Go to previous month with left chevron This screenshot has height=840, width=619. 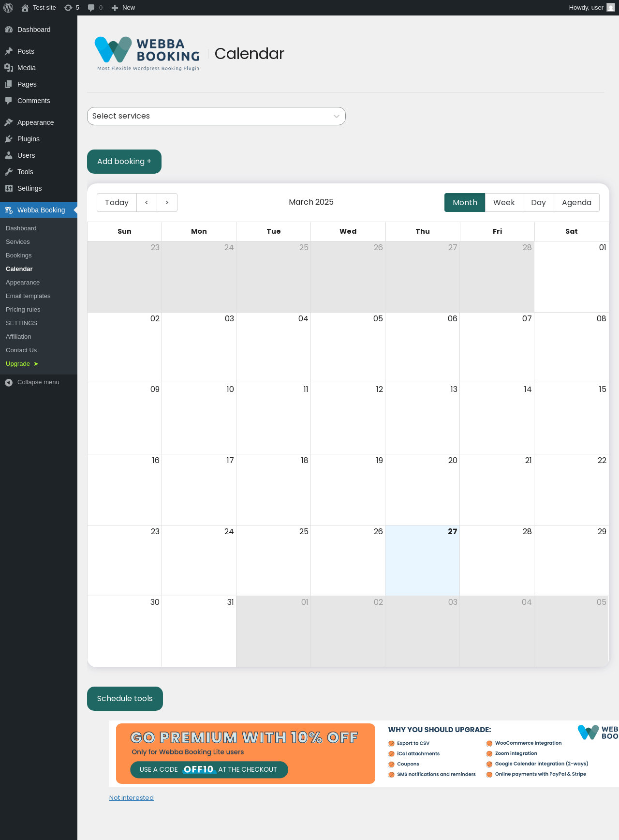[147, 203]
